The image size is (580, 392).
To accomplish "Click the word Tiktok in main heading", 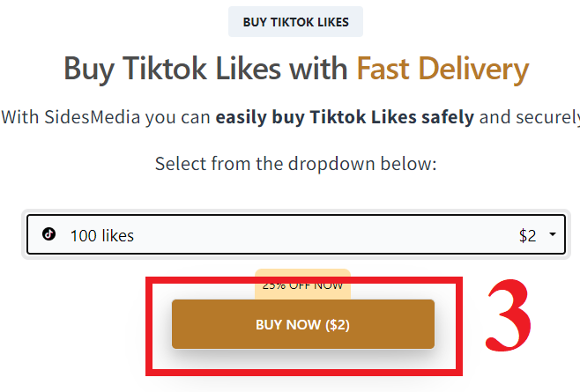I will coord(164,69).
